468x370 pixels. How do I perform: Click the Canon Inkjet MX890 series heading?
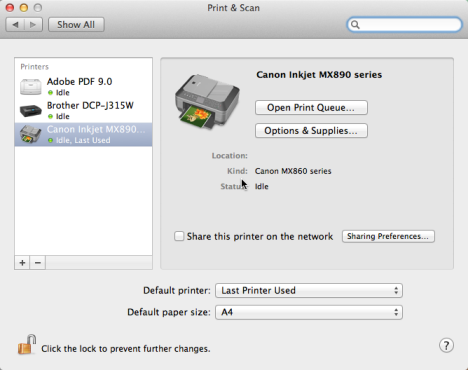point(319,75)
